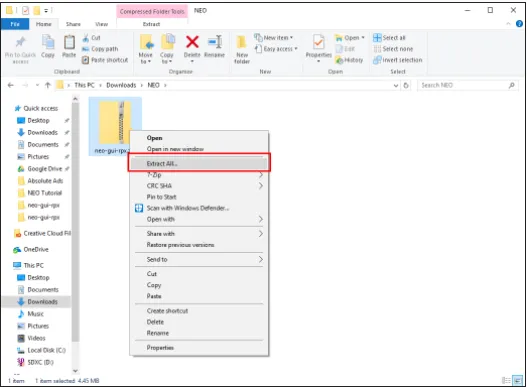
Task: Click Downloads in the address breadcrumb
Action: [x=121, y=85]
